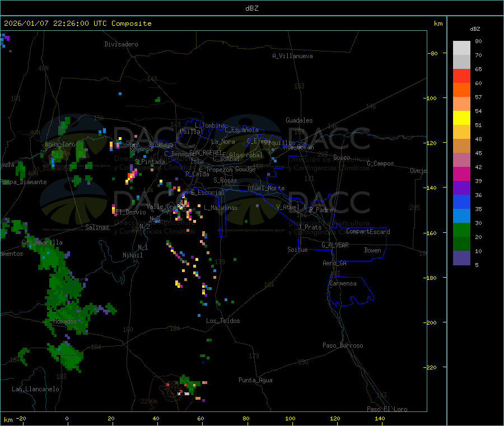Select the 'Guadales' place label
This screenshot has width=504, height=426.
(x=299, y=120)
